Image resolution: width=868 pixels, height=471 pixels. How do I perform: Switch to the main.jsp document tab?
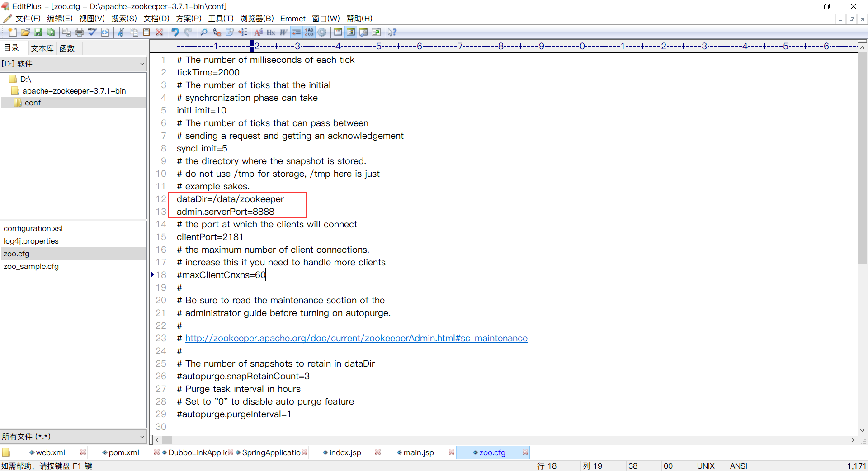(419, 452)
